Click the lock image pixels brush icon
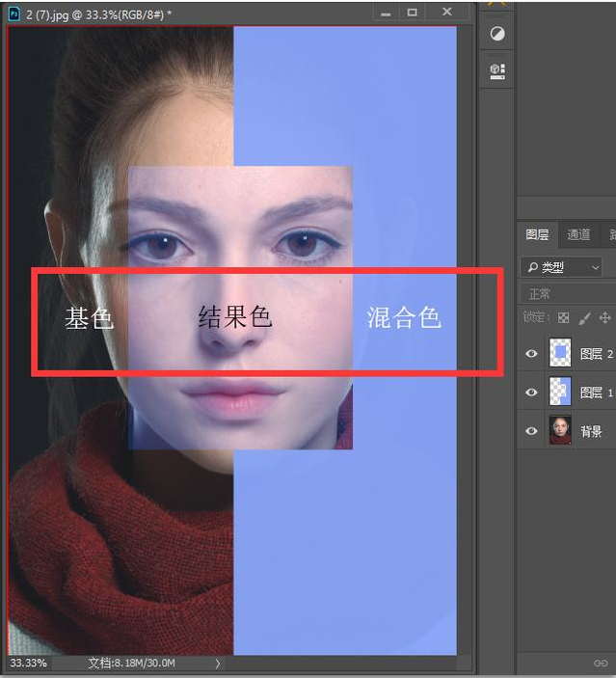Image resolution: width=616 pixels, height=678 pixels. click(x=584, y=317)
